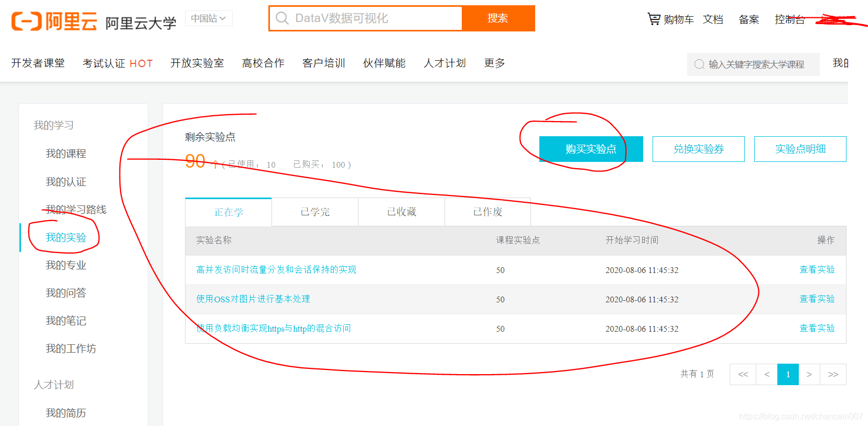Click the magnifier icon in DataV search box
This screenshot has height=426, width=868.
coord(282,18)
